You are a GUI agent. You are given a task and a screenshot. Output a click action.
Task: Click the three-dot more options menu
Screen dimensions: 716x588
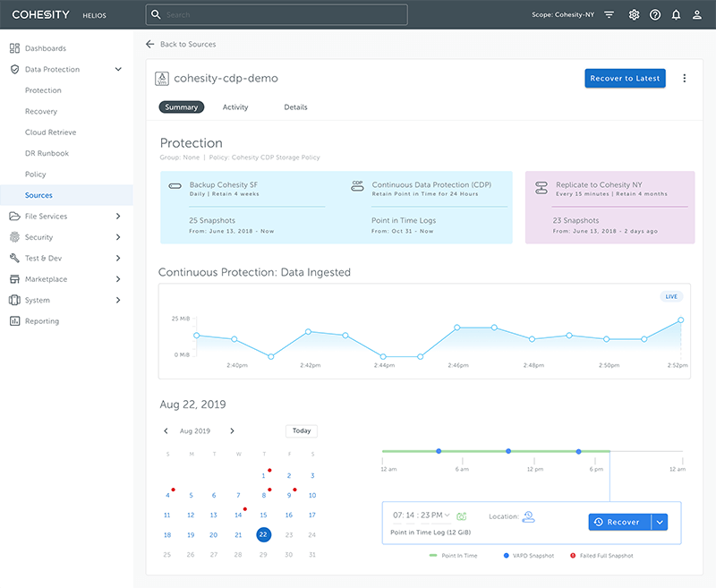coord(685,79)
